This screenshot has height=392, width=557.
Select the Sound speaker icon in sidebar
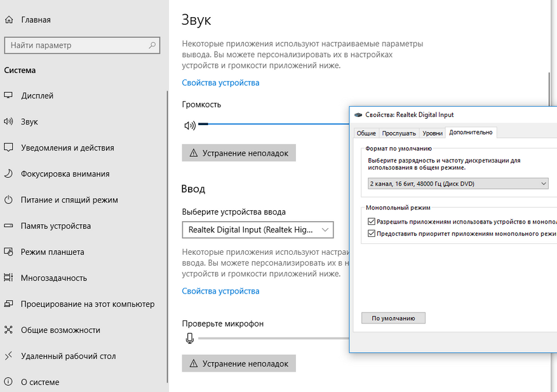[x=9, y=121]
